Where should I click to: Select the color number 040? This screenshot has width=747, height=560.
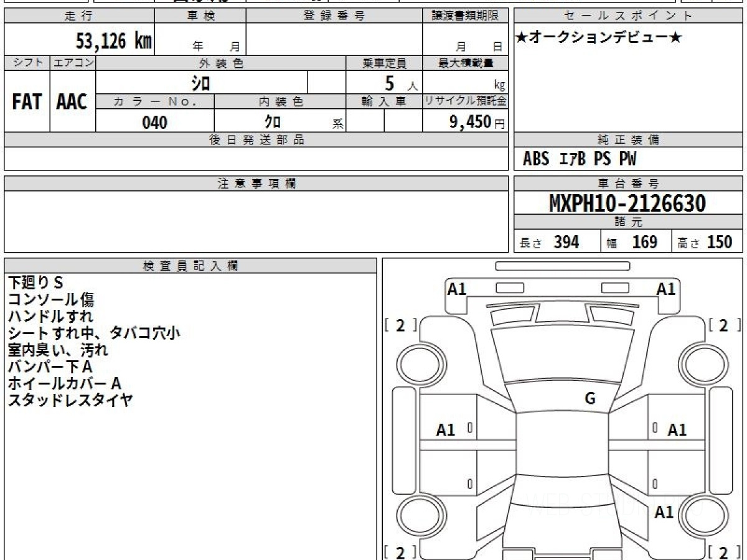coord(154,123)
